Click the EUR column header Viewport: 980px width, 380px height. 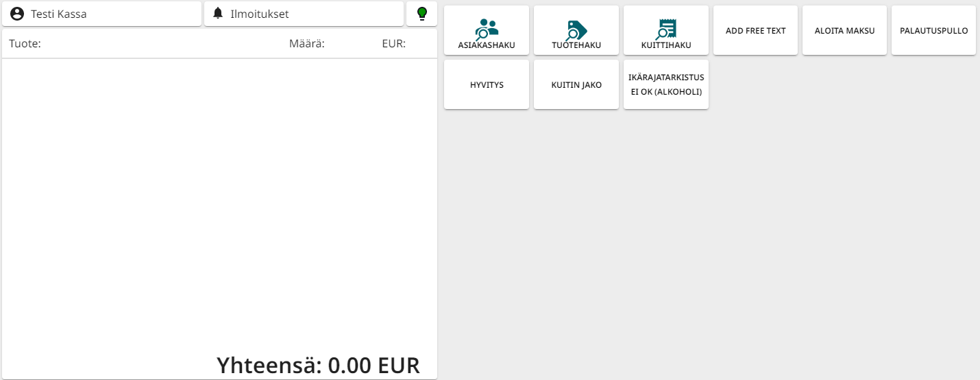pos(393,44)
